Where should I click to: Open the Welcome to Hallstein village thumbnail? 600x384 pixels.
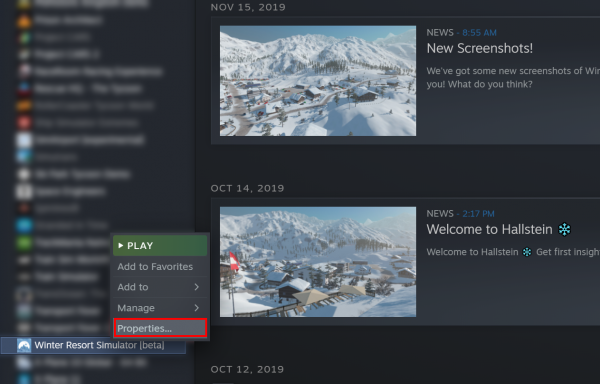click(x=318, y=262)
